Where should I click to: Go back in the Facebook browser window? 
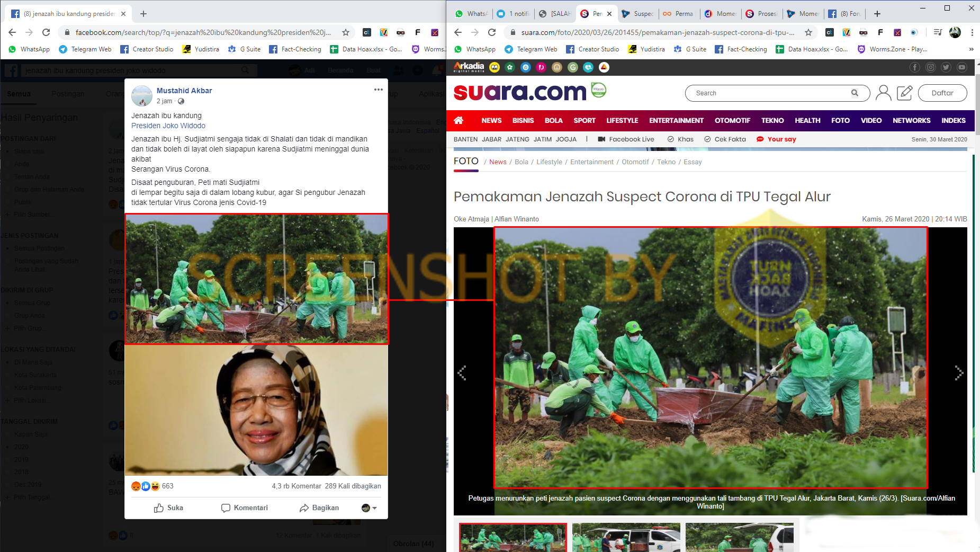(x=12, y=32)
